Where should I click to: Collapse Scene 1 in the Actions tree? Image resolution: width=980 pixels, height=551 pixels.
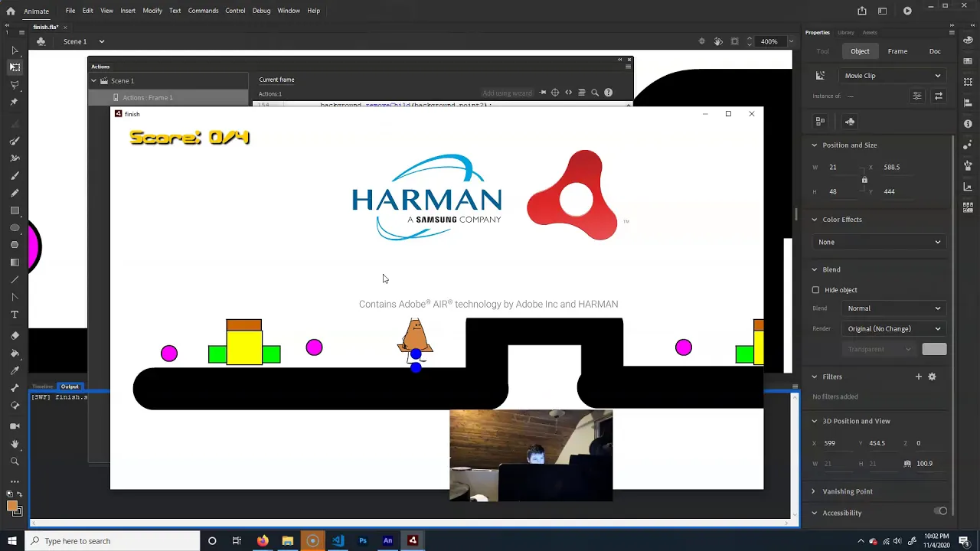pos(94,80)
